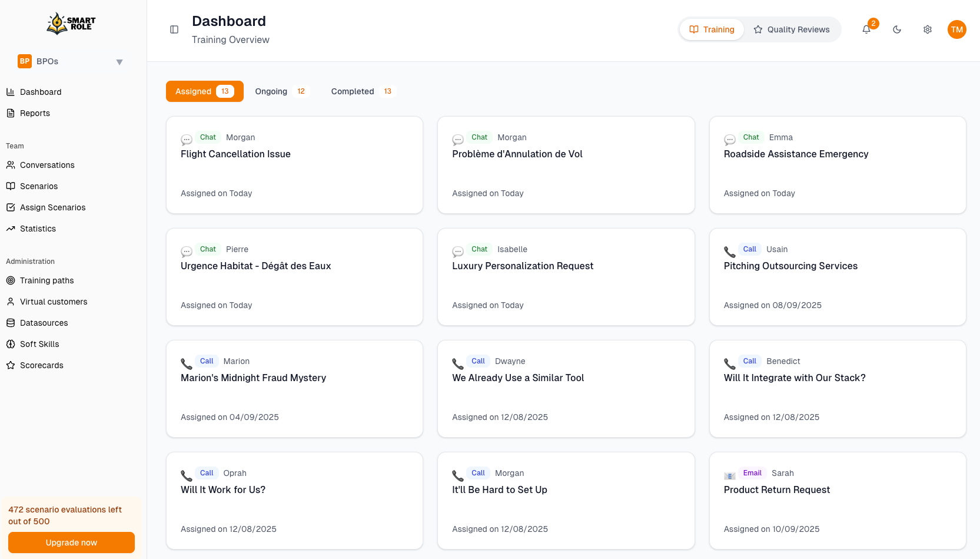The width and height of the screenshot is (980, 559).
Task: Open Statistics from the sidebar
Action: [x=38, y=229]
